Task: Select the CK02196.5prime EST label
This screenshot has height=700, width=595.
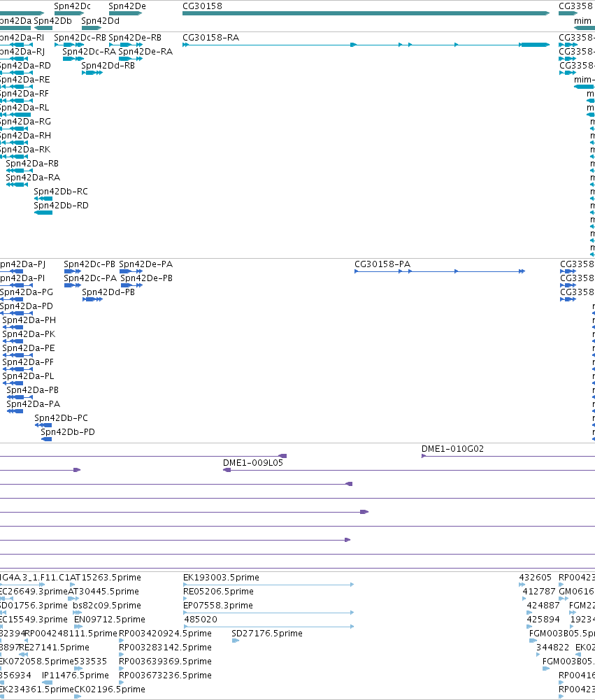Action: point(110,690)
